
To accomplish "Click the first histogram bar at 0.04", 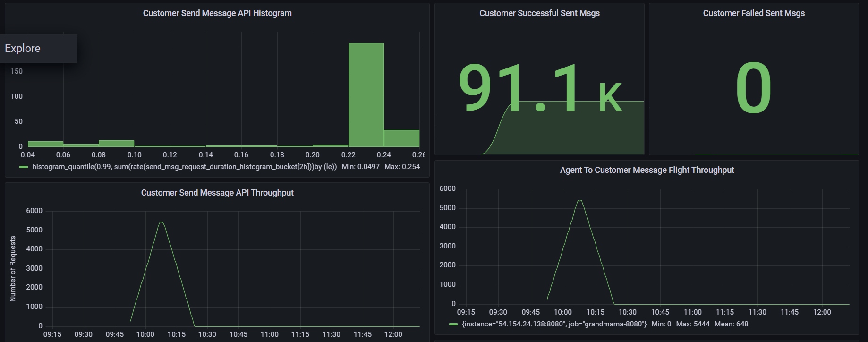I will (x=45, y=144).
